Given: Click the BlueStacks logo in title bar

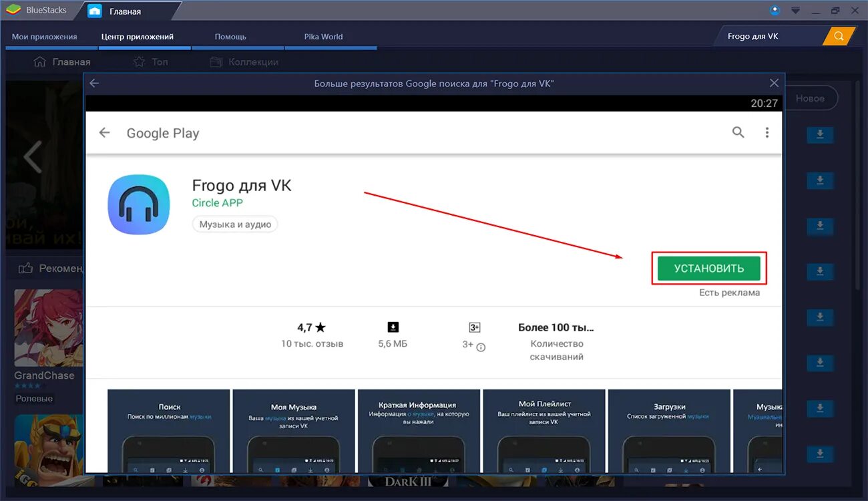Looking at the screenshot, I should [x=13, y=11].
